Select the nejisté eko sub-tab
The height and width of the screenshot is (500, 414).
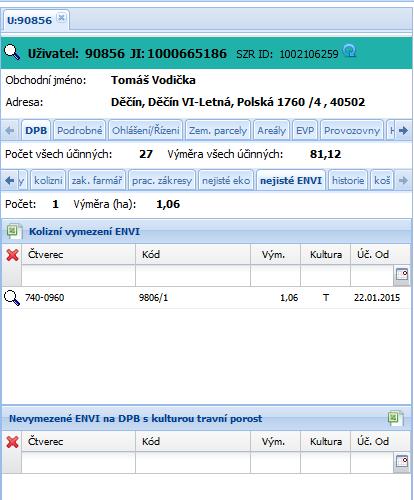pyautogui.click(x=226, y=180)
